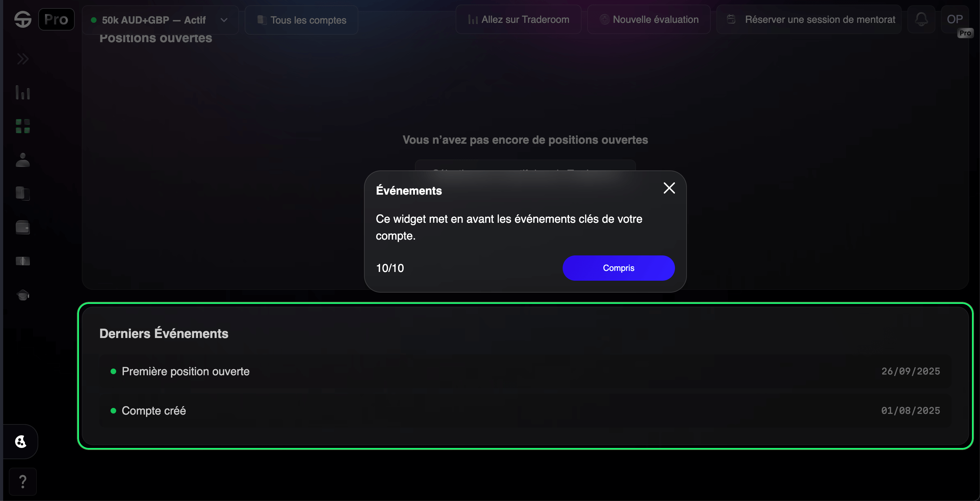Screen dimensions: 980x501
Task: Click the question mark help icon
Action: click(x=23, y=482)
